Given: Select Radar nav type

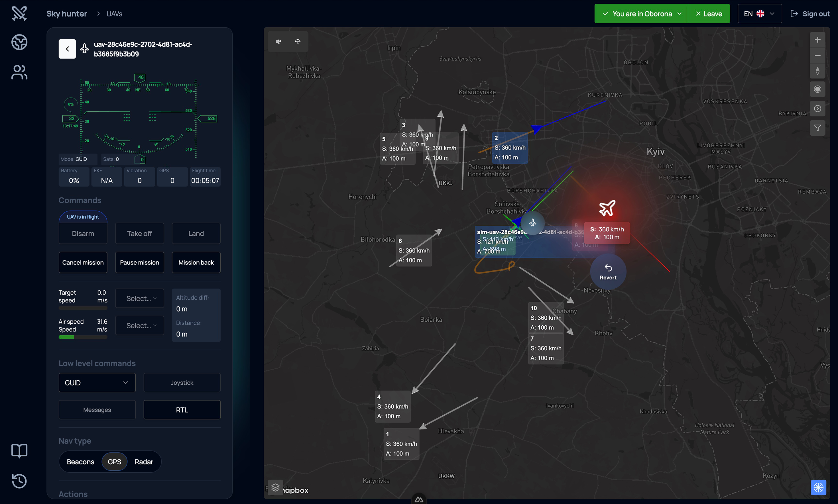Looking at the screenshot, I should (144, 462).
